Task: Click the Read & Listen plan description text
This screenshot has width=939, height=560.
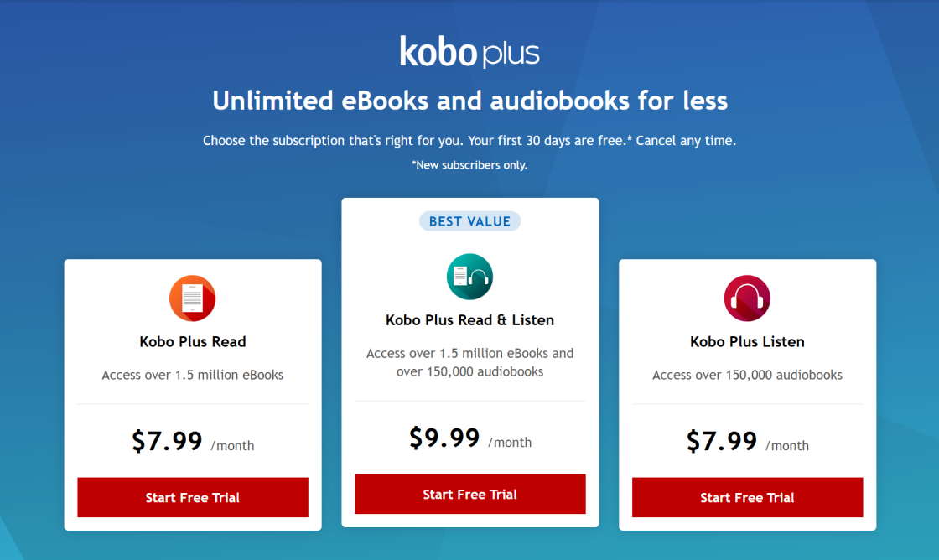Action: coord(469,362)
